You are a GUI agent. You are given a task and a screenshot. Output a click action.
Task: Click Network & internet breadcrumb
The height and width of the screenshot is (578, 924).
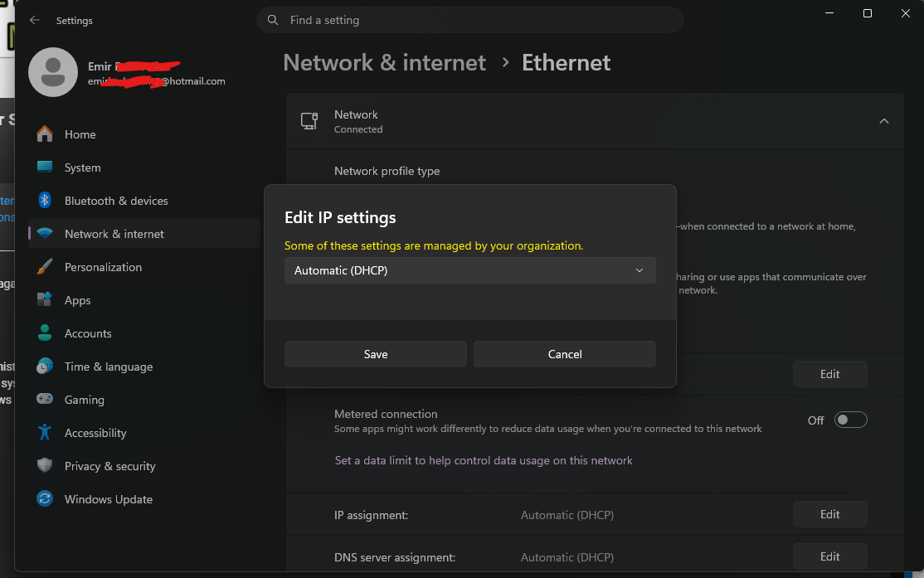pos(384,62)
